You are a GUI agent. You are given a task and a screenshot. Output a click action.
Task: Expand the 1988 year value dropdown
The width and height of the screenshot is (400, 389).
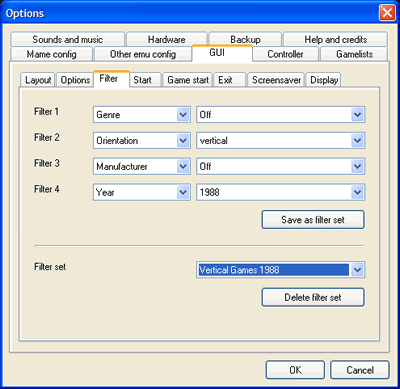280,192
